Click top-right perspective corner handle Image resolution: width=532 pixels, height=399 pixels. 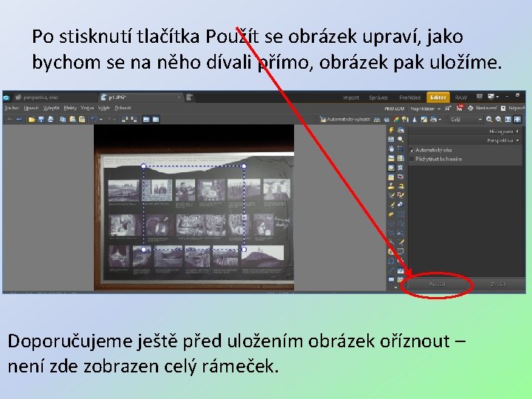point(244,166)
